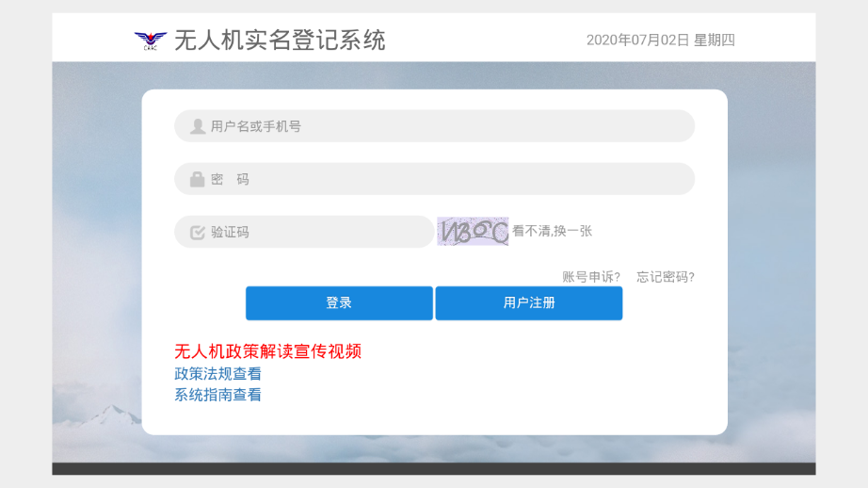
Task: Focus the 用户名或手机号 input field
Action: (x=442, y=126)
